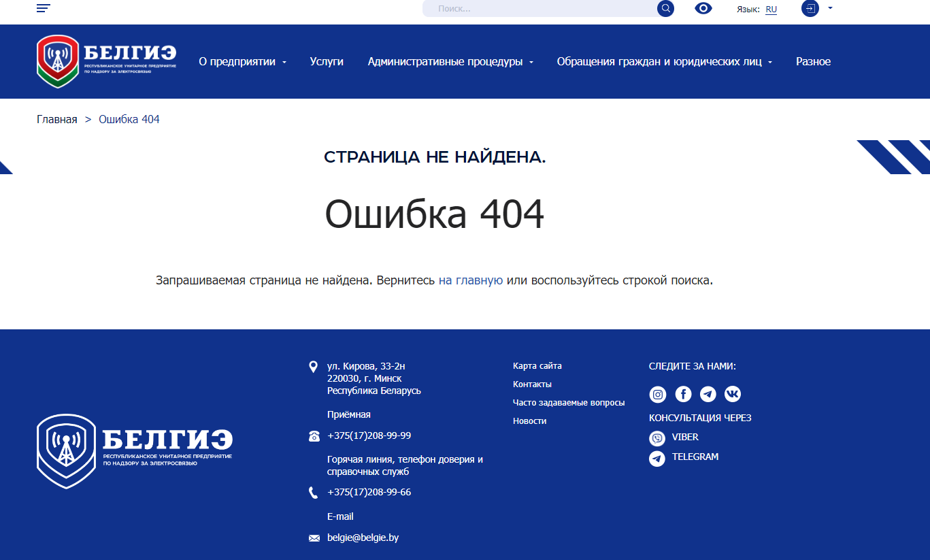Click the search magnifier button

pyautogui.click(x=665, y=8)
